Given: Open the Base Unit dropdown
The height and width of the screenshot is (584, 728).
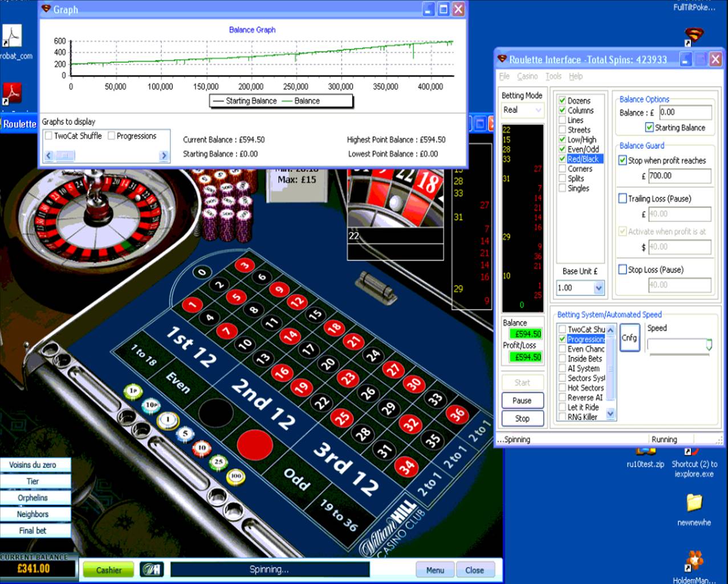Looking at the screenshot, I should tap(598, 288).
